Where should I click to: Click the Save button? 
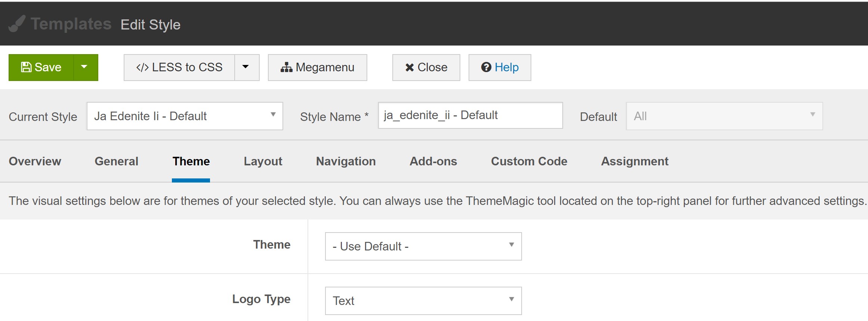[x=41, y=67]
